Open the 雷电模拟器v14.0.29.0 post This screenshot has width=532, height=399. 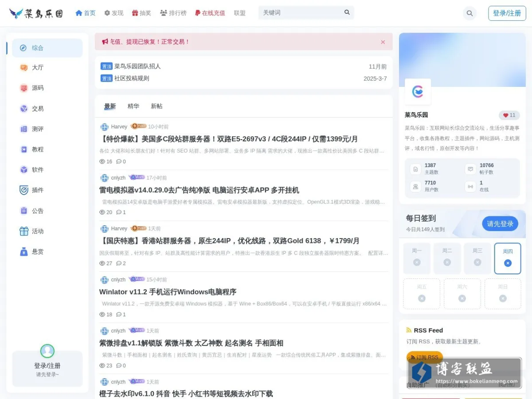click(x=199, y=190)
